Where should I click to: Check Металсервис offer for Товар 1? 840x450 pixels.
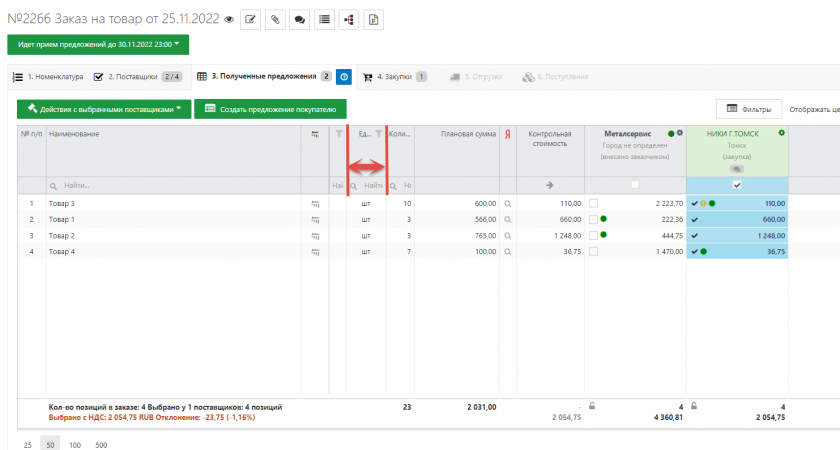[x=594, y=219]
